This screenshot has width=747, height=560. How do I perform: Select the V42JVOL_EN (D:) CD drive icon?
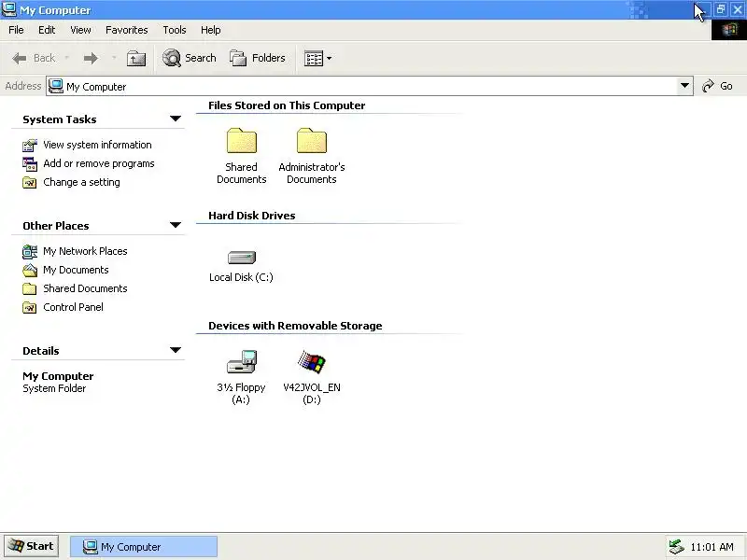pos(312,362)
